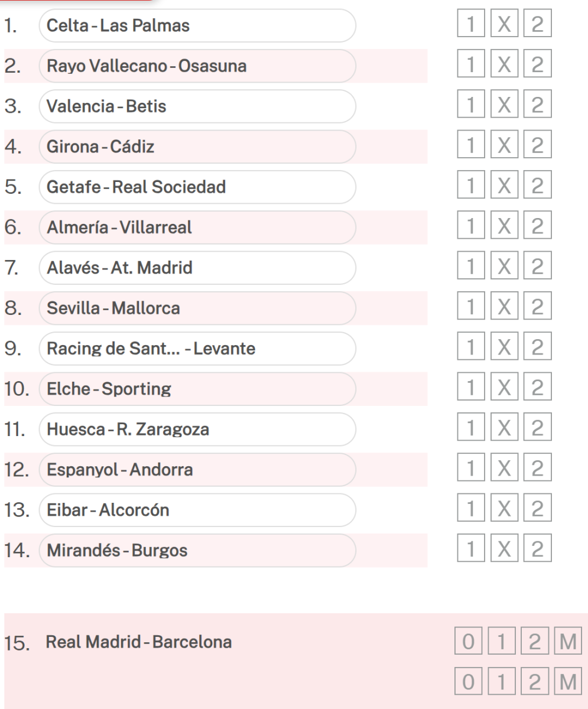Set Barcelona goals to 2 in bottom row
The image size is (588, 709).
[536, 679]
